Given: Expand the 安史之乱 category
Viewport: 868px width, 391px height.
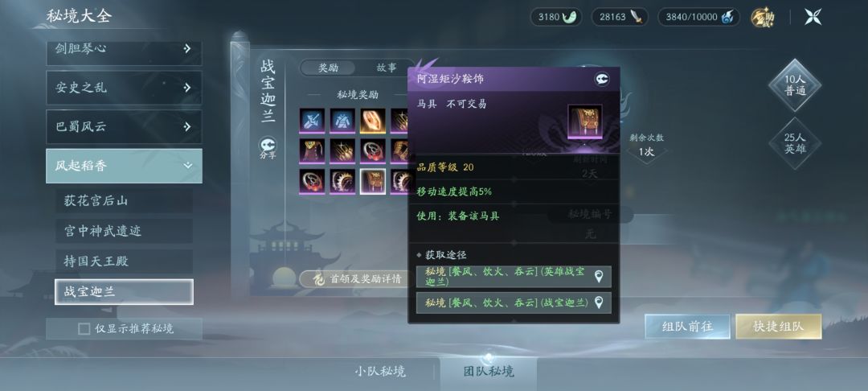Looking at the screenshot, I should tap(124, 88).
